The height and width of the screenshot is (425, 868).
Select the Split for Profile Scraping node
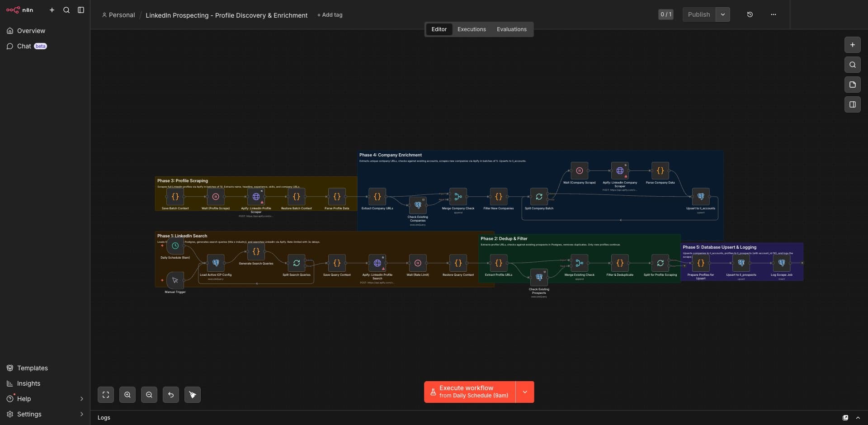pyautogui.click(x=660, y=263)
